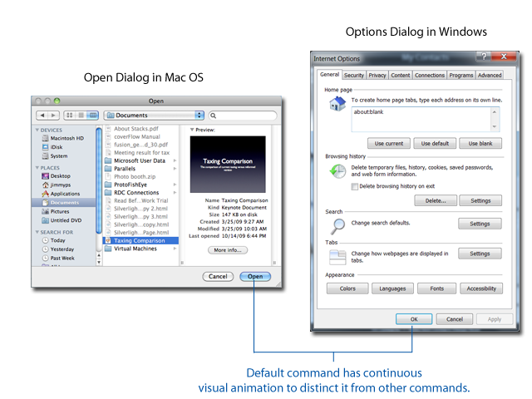Switch to General tab
Image resolution: width=532 pixels, height=399 pixels.
coord(329,75)
